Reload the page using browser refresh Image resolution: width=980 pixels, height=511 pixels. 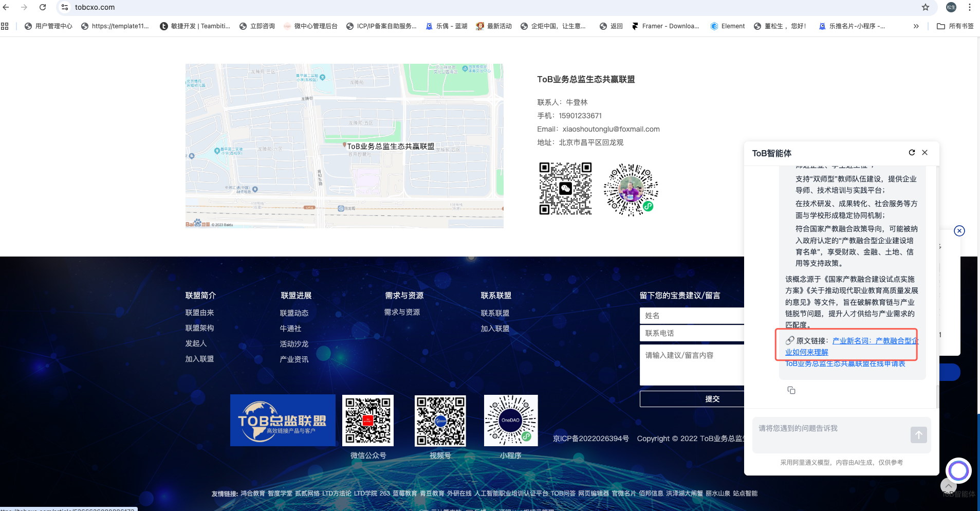[x=43, y=7]
